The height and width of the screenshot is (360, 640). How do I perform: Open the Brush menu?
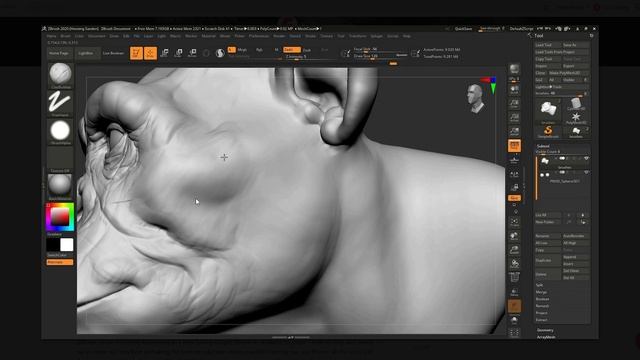tap(65, 36)
